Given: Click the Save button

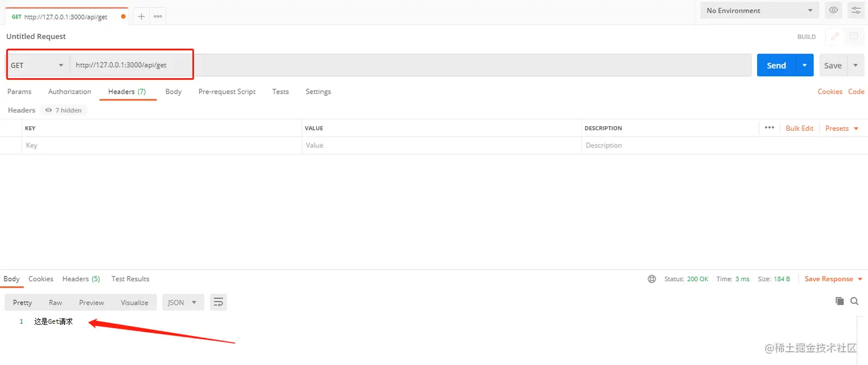Looking at the screenshot, I should pos(833,65).
